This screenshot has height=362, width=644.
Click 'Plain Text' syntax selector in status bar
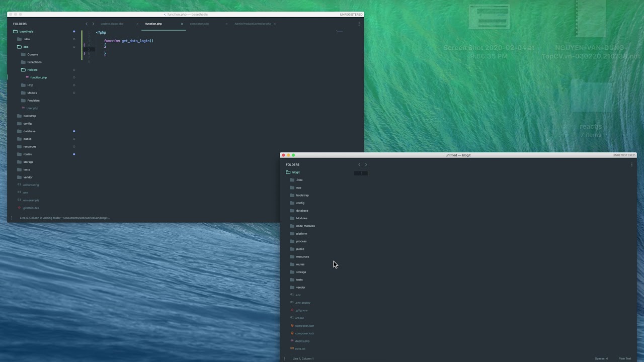tap(625, 358)
